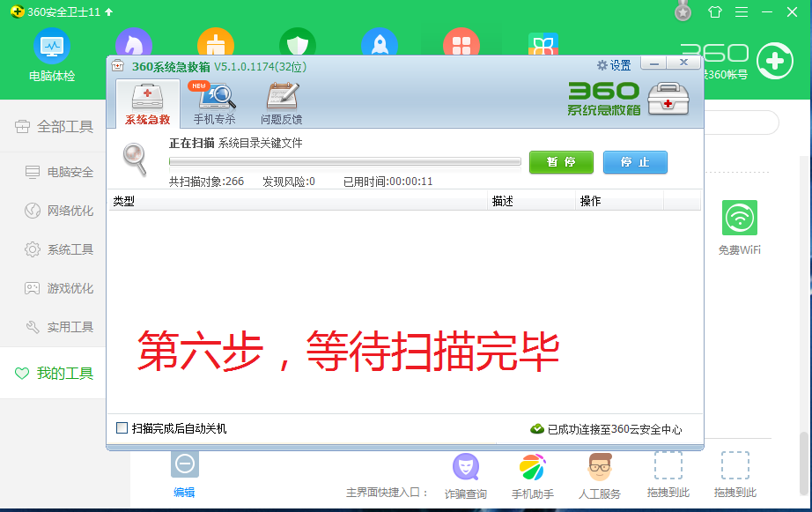Open the 问题反馈 feedback tab
Viewport: 812px width, 512px height.
pyautogui.click(x=281, y=104)
